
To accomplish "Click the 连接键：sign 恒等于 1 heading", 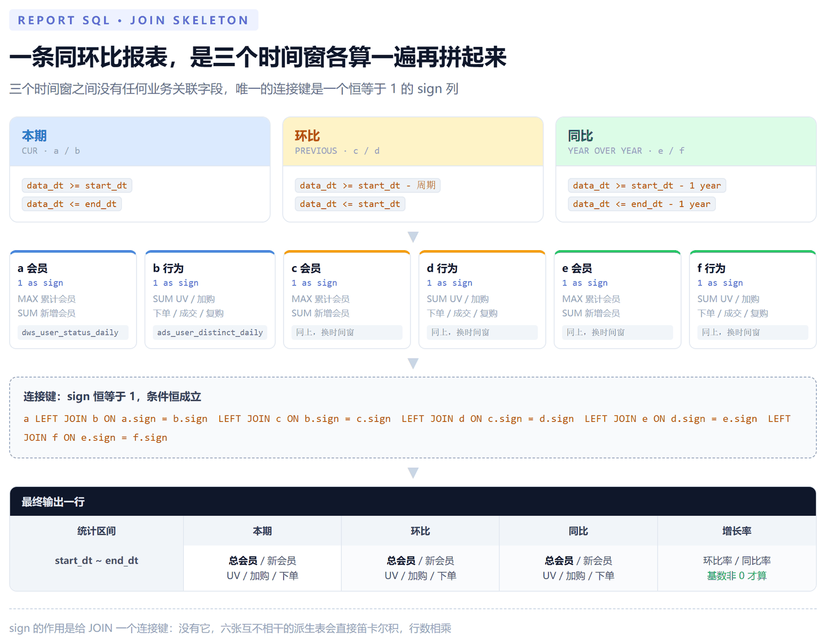I will pos(112,397).
